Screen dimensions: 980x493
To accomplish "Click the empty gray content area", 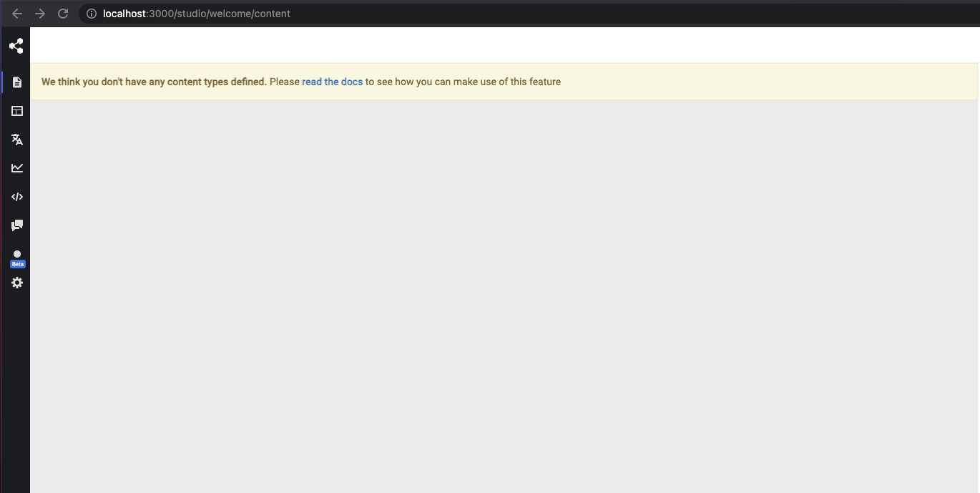I will tap(501, 301).
